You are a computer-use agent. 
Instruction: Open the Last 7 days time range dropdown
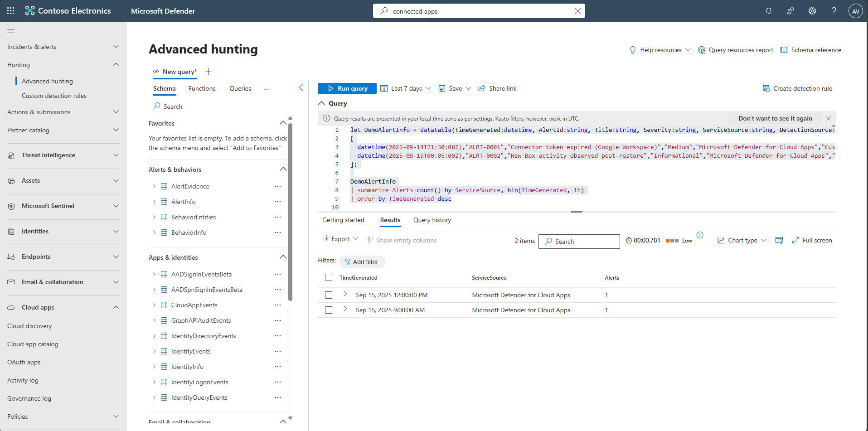tap(406, 88)
